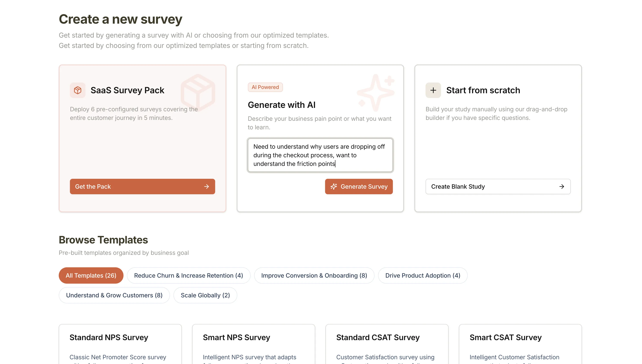Select Reduce Churn & Increase Retention category
Image resolution: width=642 pixels, height=364 pixels.
pyautogui.click(x=188, y=275)
